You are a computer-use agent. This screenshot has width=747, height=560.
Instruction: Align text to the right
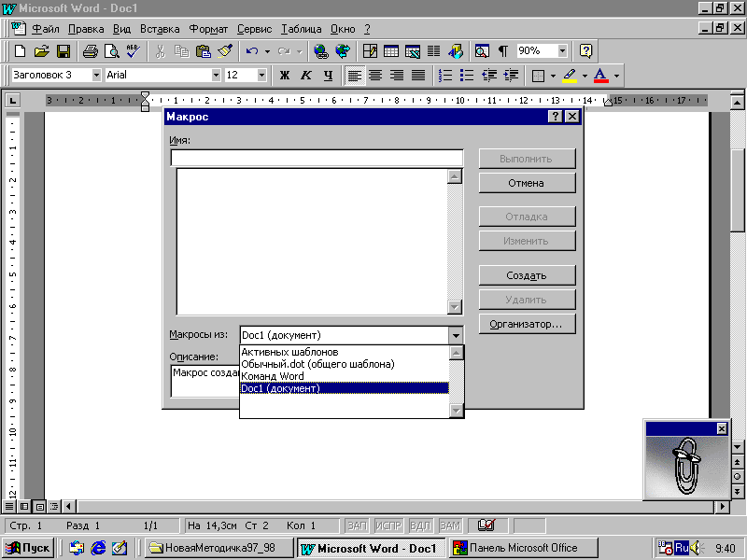(397, 76)
